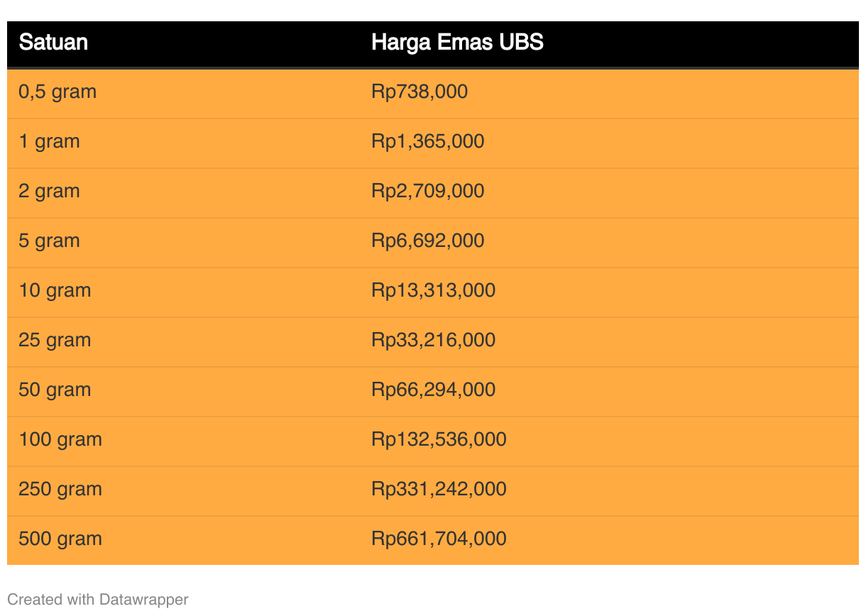Screen dimensions: 866x616
Task: Select the 250 gram unit cell
Action: point(60,490)
